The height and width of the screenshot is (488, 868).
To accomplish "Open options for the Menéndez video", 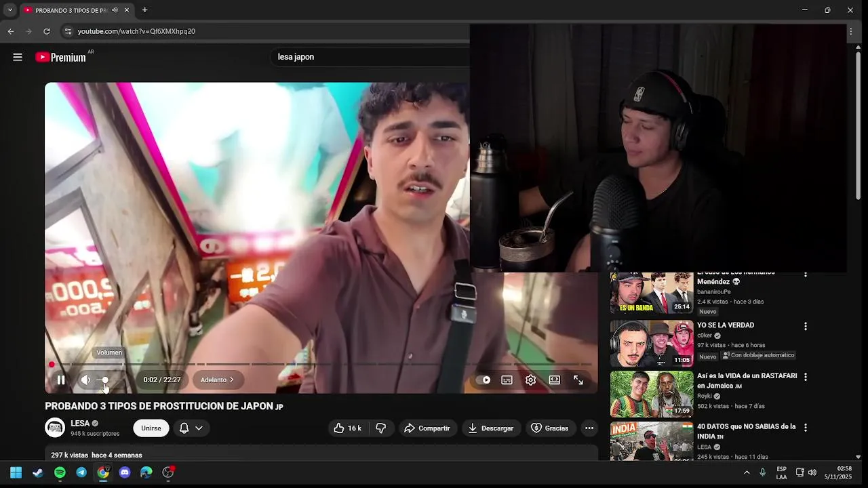I will pyautogui.click(x=806, y=274).
